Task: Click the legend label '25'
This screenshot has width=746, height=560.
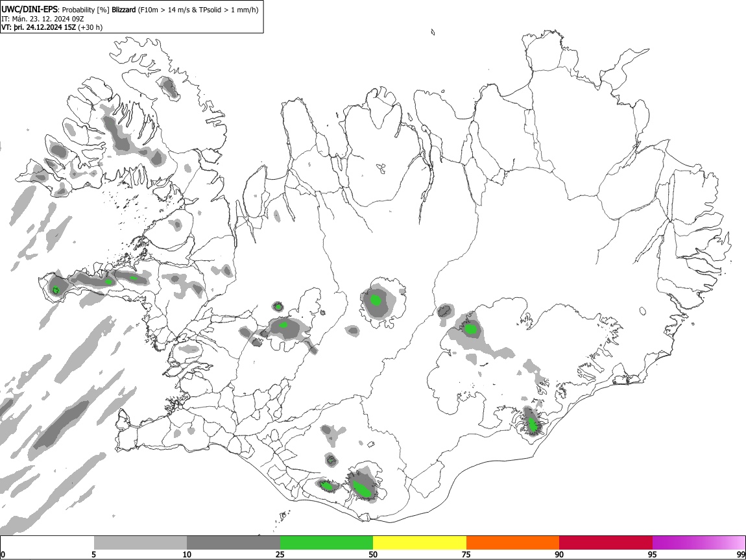Action: click(280, 554)
